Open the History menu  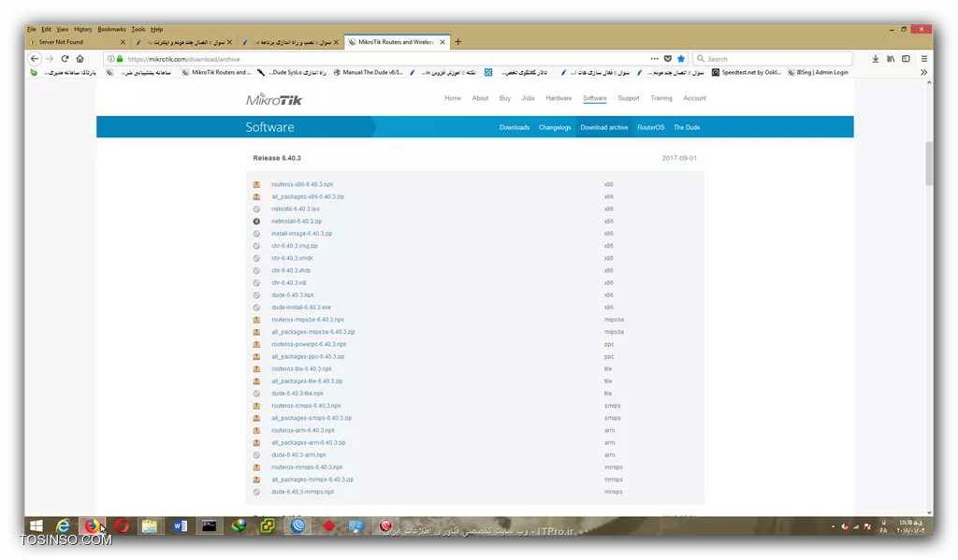[83, 29]
